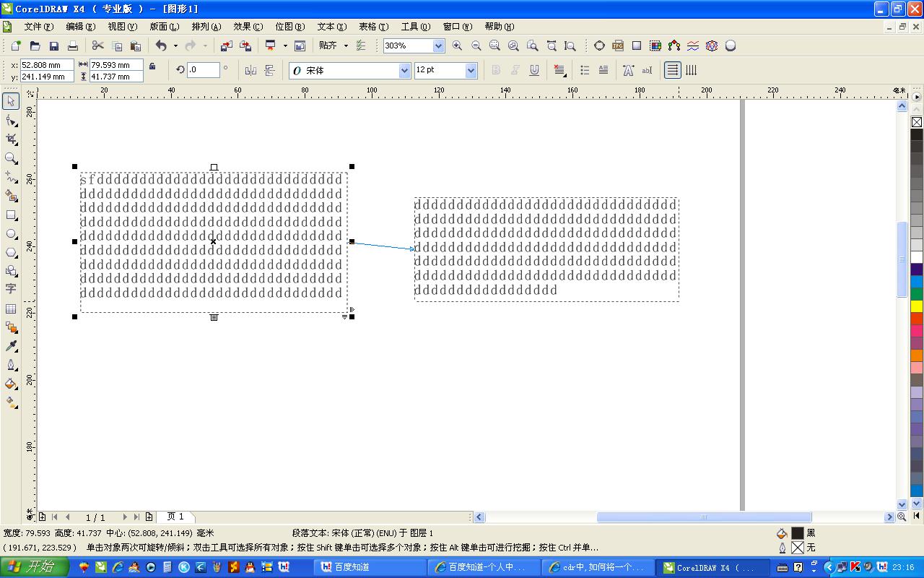Click the Export icon
Screen dimensions: 924x578
[x=245, y=46]
